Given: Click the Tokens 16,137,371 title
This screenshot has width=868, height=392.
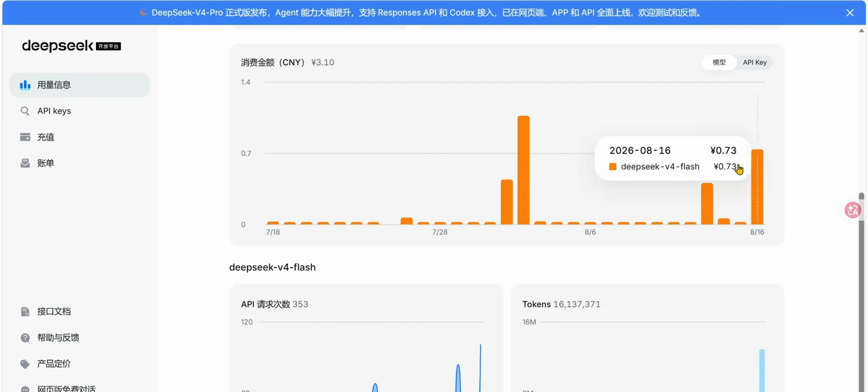Looking at the screenshot, I should point(561,304).
